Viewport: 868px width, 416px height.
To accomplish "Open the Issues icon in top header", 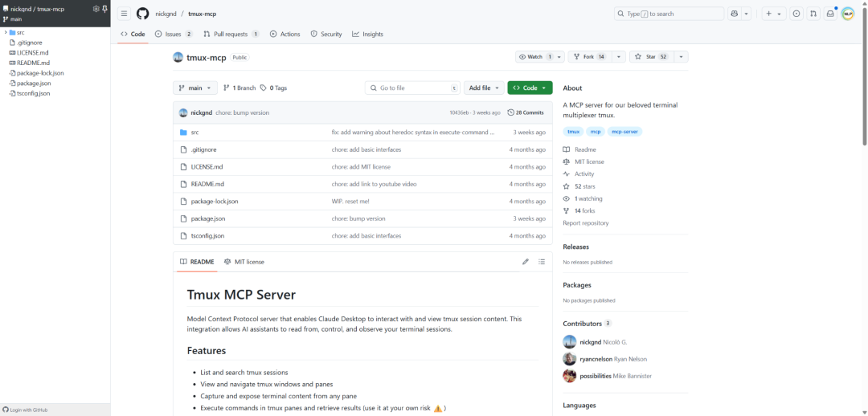I will pyautogui.click(x=796, y=14).
